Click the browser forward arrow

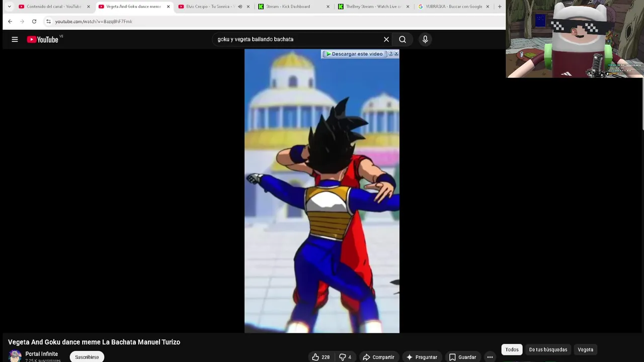22,22
